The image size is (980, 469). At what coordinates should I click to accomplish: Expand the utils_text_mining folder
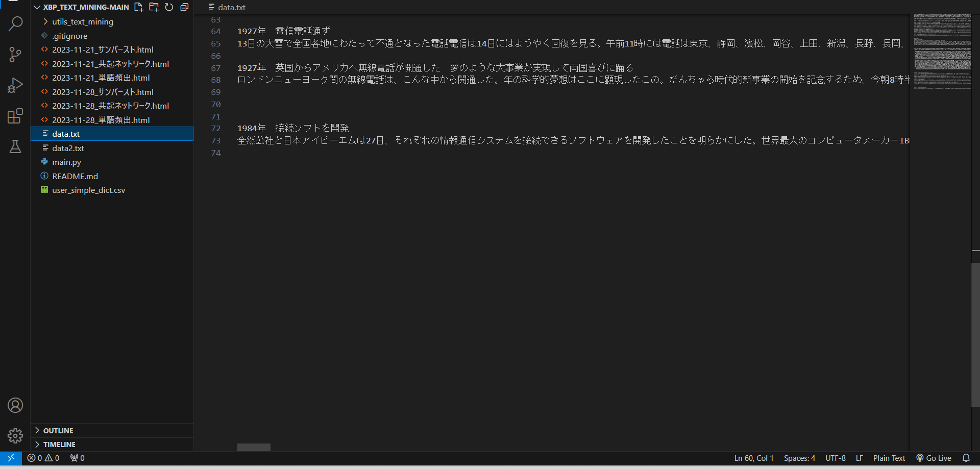pos(82,21)
